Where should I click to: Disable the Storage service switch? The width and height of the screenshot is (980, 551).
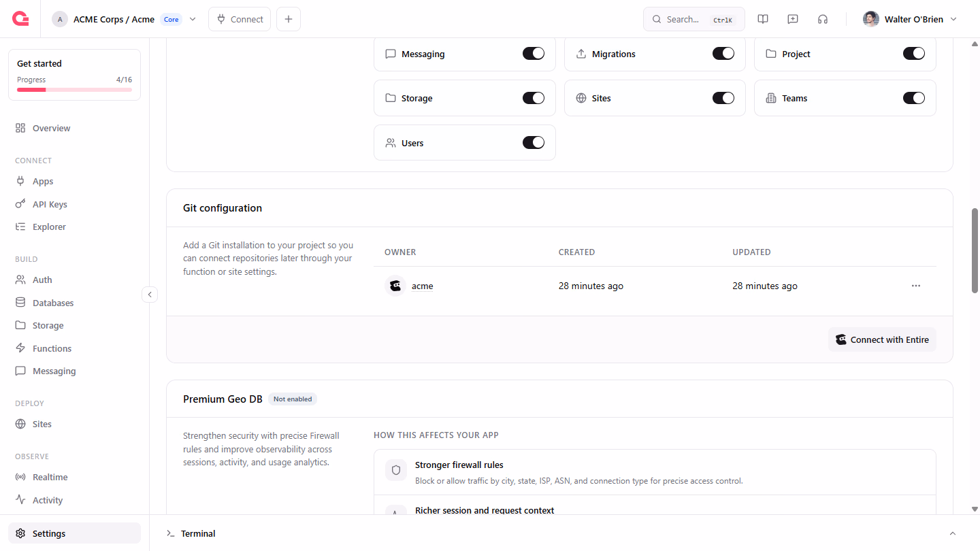coord(534,98)
